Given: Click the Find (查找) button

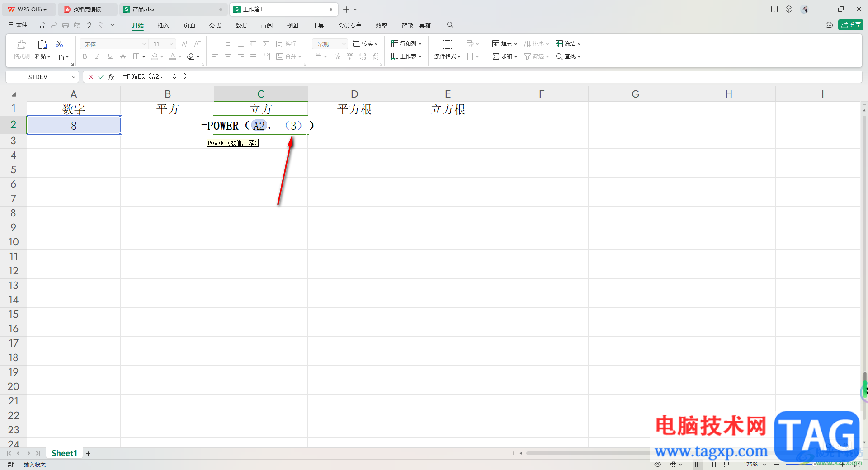Looking at the screenshot, I should [568, 56].
